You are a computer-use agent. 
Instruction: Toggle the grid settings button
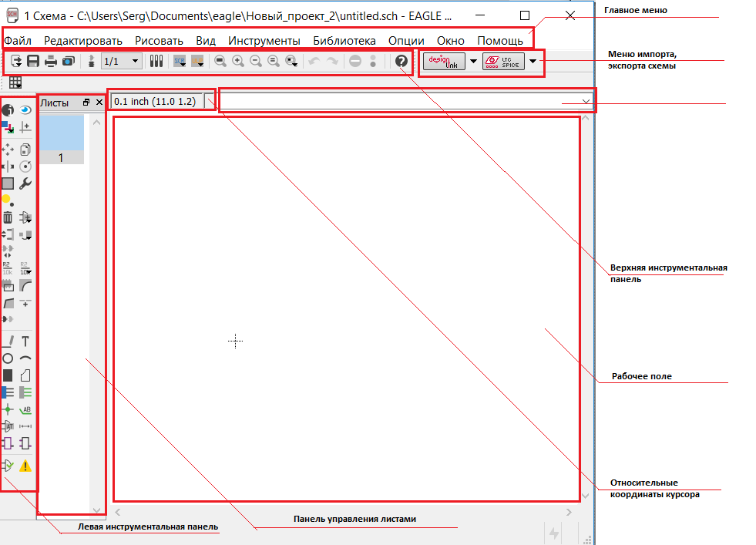15,82
